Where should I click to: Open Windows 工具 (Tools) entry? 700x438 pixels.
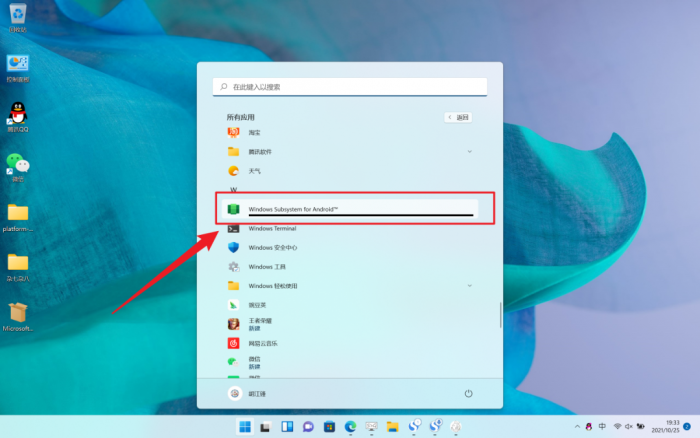click(x=266, y=267)
